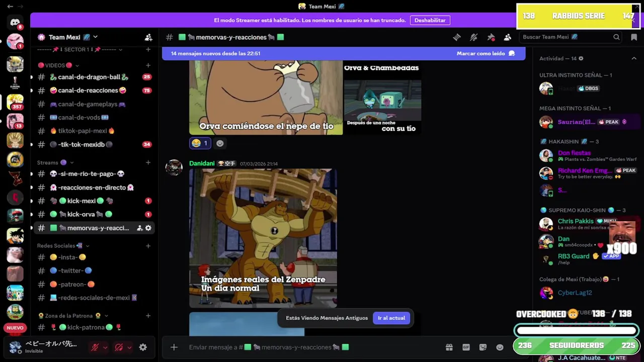Toggle headphone deafen in user panel
The width and height of the screenshot is (644, 362).
[x=119, y=347]
